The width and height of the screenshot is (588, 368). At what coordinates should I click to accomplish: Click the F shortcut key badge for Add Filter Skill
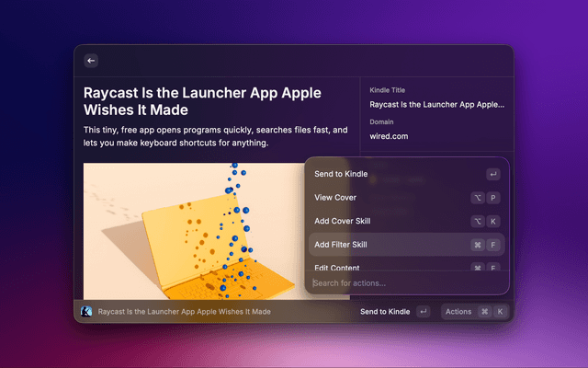tap(493, 245)
